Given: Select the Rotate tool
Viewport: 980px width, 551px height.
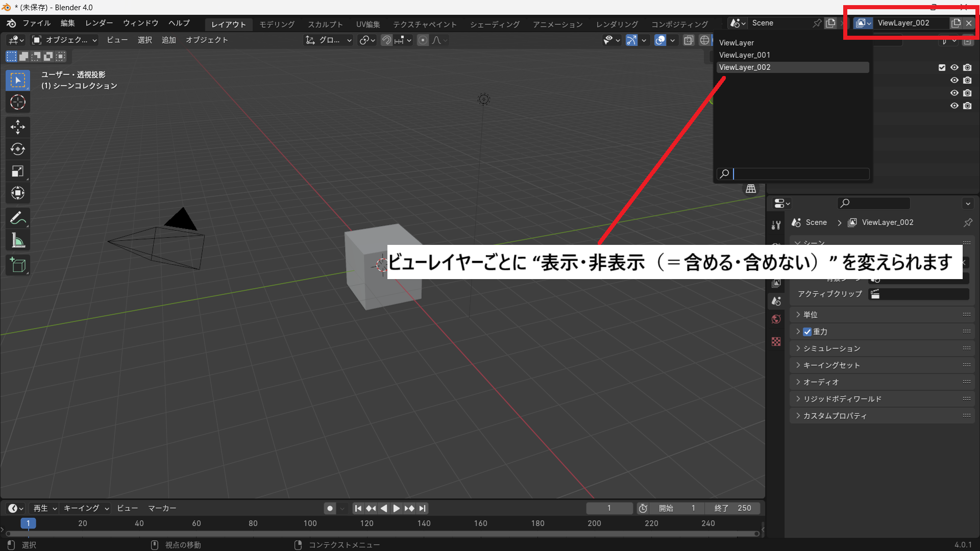Looking at the screenshot, I should (18, 149).
